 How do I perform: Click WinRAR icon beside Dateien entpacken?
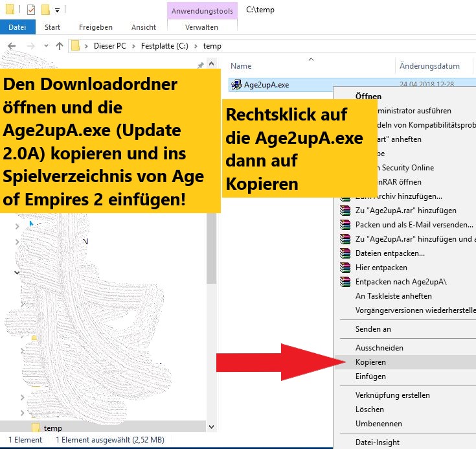coord(345,253)
